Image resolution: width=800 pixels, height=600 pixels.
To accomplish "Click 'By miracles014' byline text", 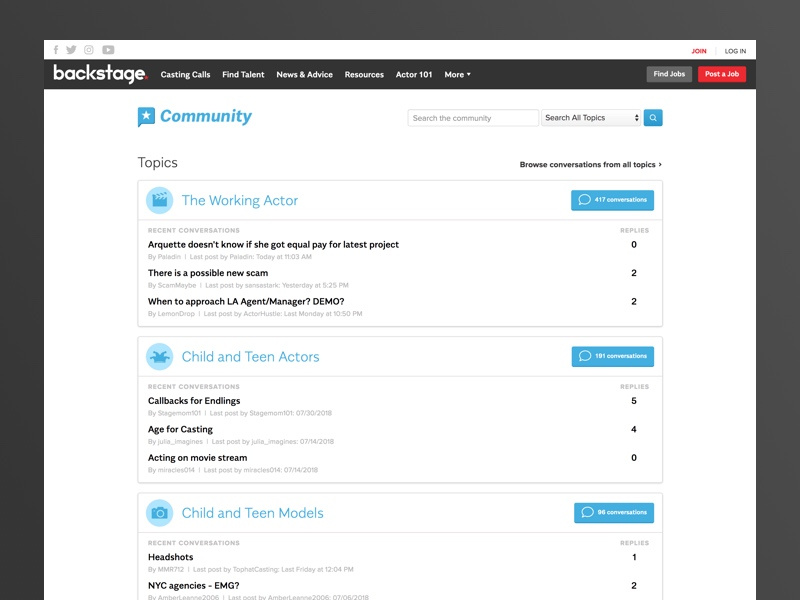I will (171, 470).
